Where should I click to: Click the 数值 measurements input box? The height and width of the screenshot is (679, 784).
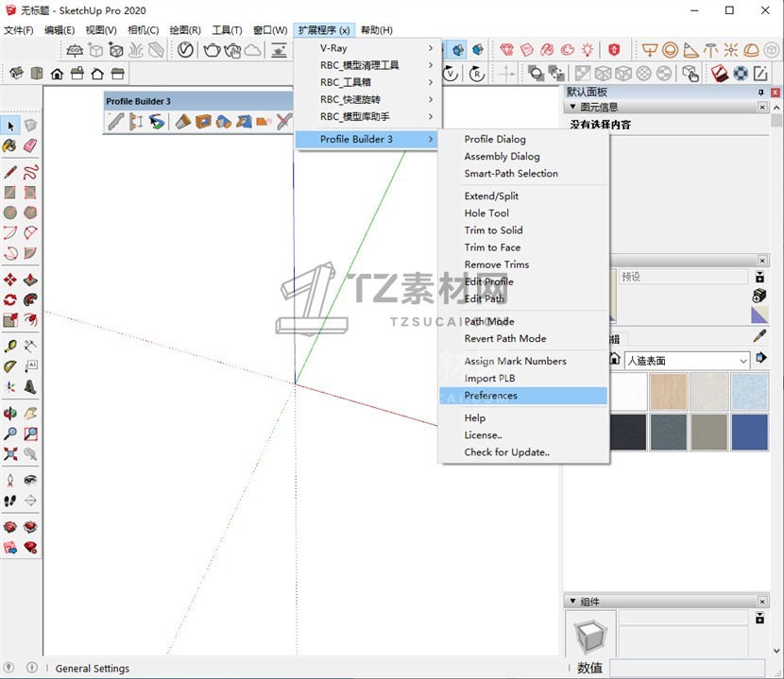687,668
